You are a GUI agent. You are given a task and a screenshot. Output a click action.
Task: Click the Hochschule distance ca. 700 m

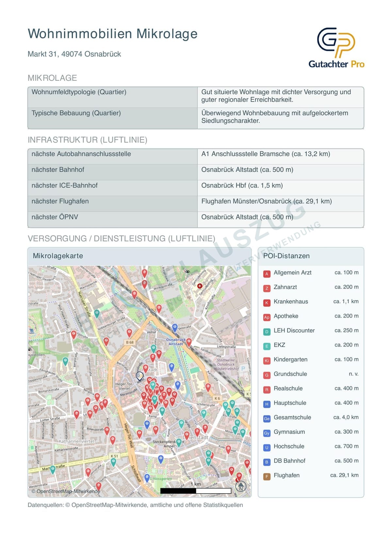tap(347, 446)
